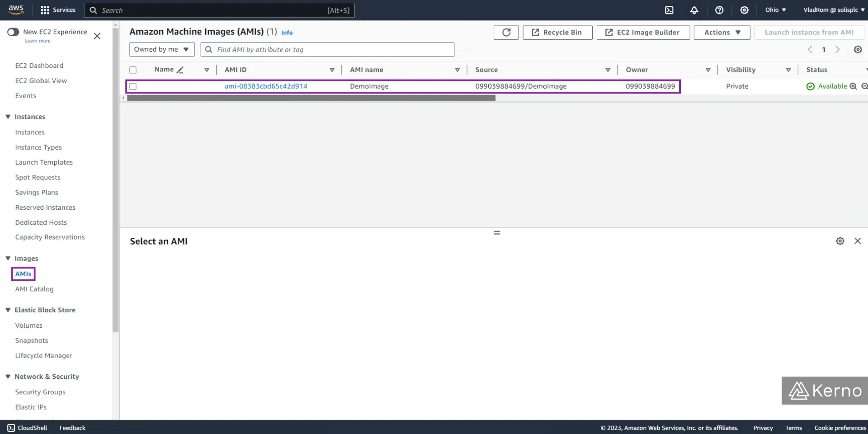The width and height of the screenshot is (868, 434).
Task: Open EC2 Dashboard
Action: [39, 66]
